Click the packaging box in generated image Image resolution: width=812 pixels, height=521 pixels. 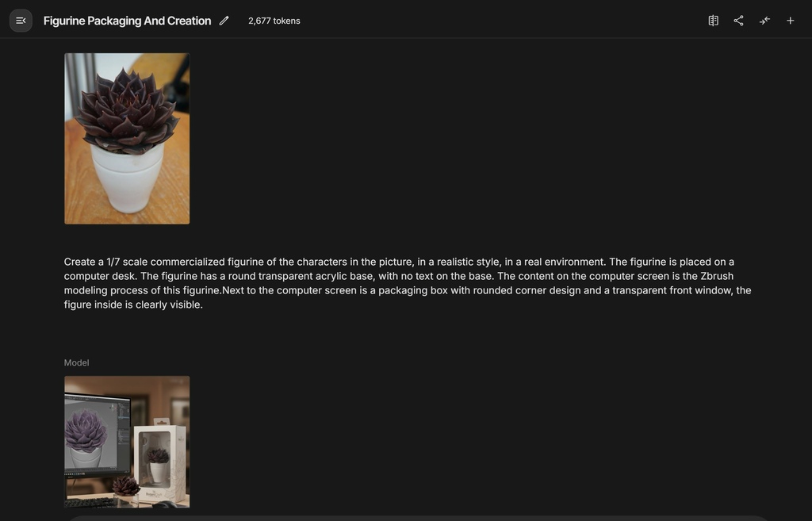point(159,462)
